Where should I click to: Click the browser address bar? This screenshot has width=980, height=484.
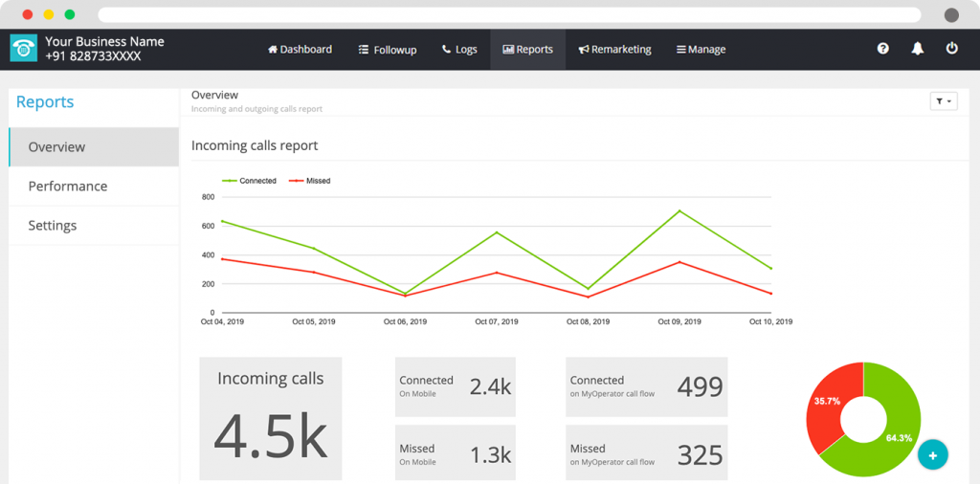(x=509, y=15)
